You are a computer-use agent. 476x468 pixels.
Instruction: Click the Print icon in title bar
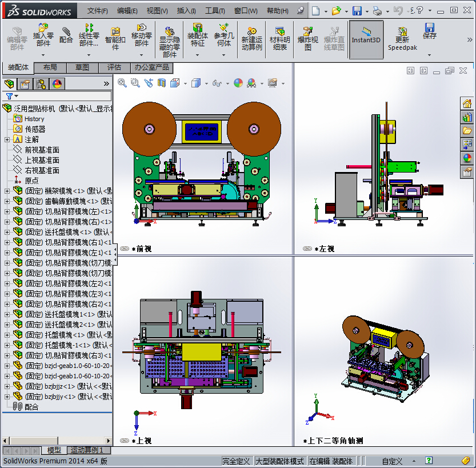377,11
